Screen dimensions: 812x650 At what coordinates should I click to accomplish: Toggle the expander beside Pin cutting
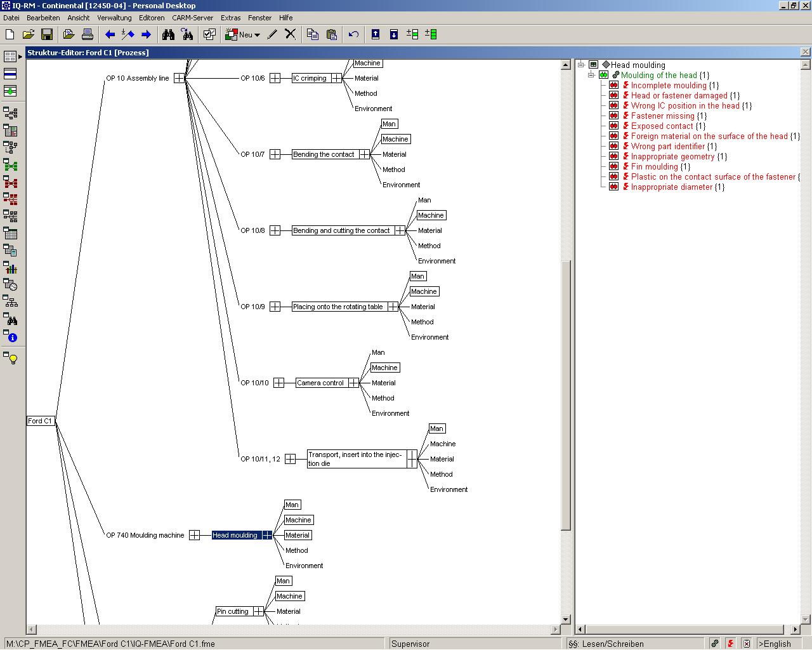pos(258,611)
